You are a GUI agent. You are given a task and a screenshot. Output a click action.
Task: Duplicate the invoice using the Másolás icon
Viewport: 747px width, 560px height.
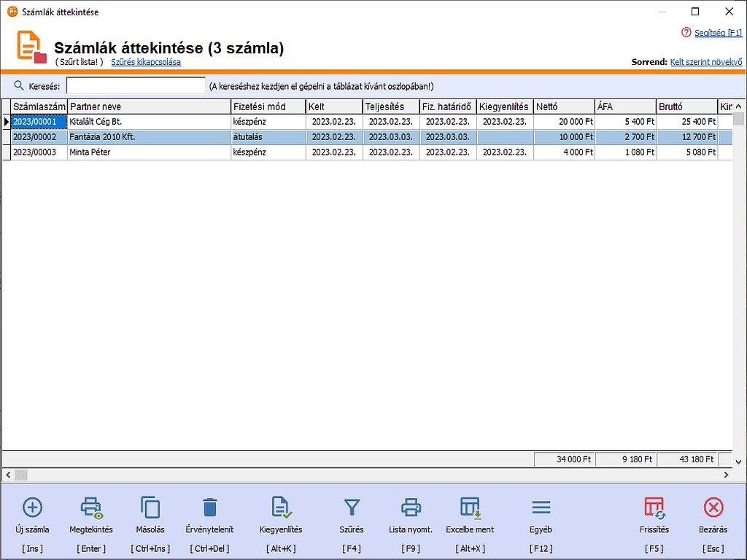(150, 507)
